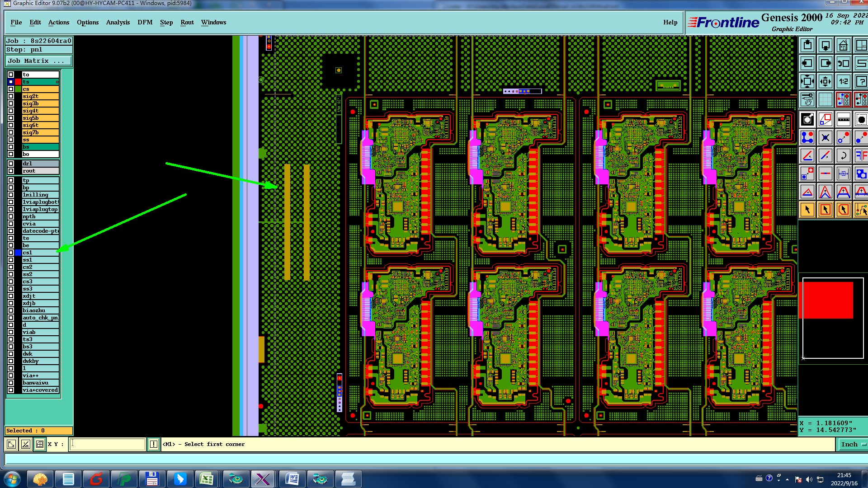Open the Inch units dropdown
The width and height of the screenshot is (868, 488).
coord(853,445)
